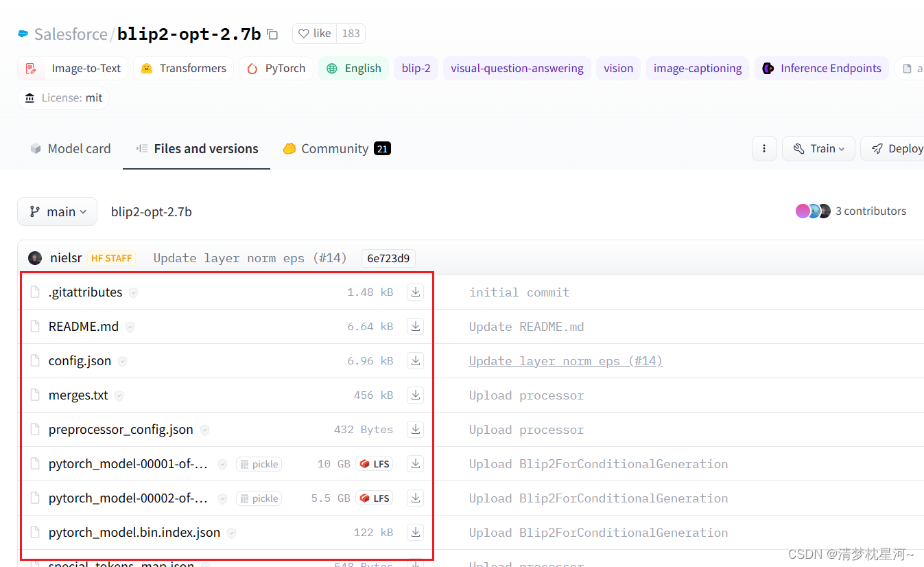Click the contributor avatars group
Screen dimensions: 924x567
click(813, 211)
